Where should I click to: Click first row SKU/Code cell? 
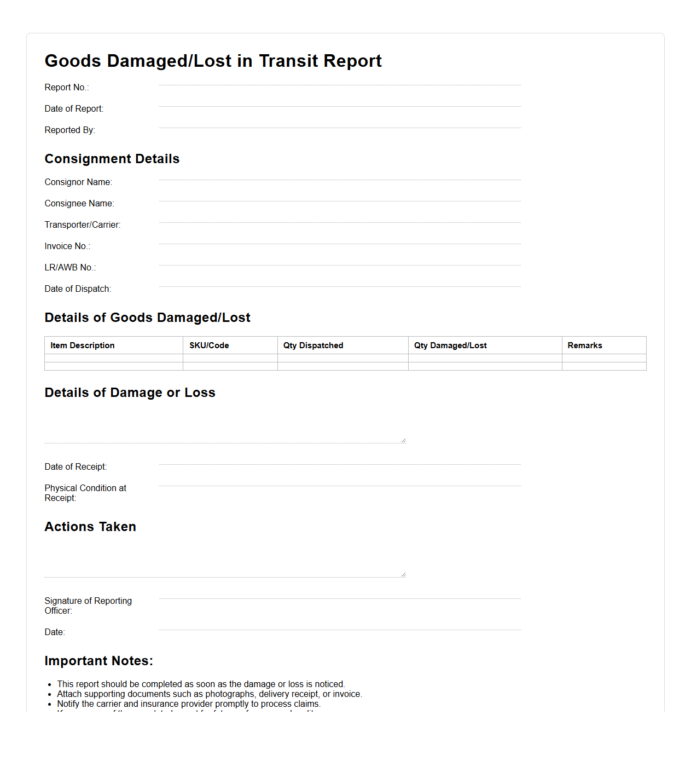pos(230,358)
